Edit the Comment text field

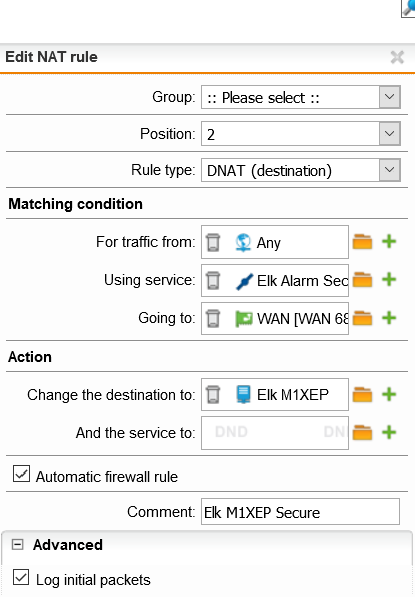(300, 512)
